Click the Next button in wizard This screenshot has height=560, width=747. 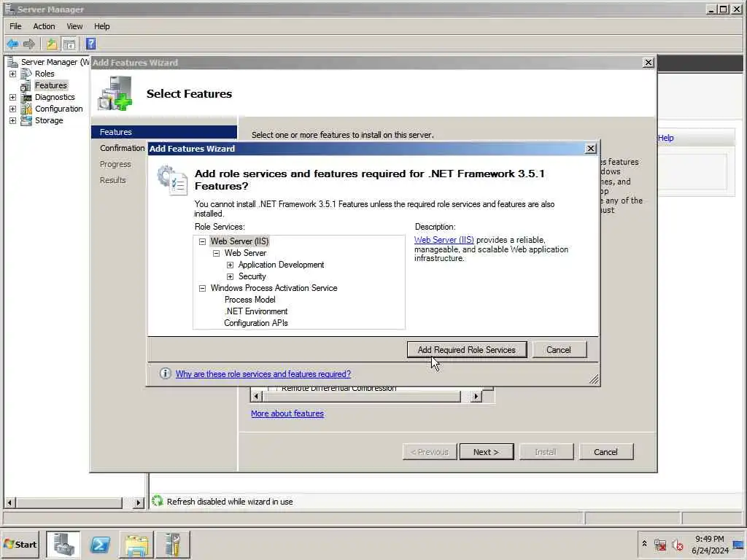[487, 452]
